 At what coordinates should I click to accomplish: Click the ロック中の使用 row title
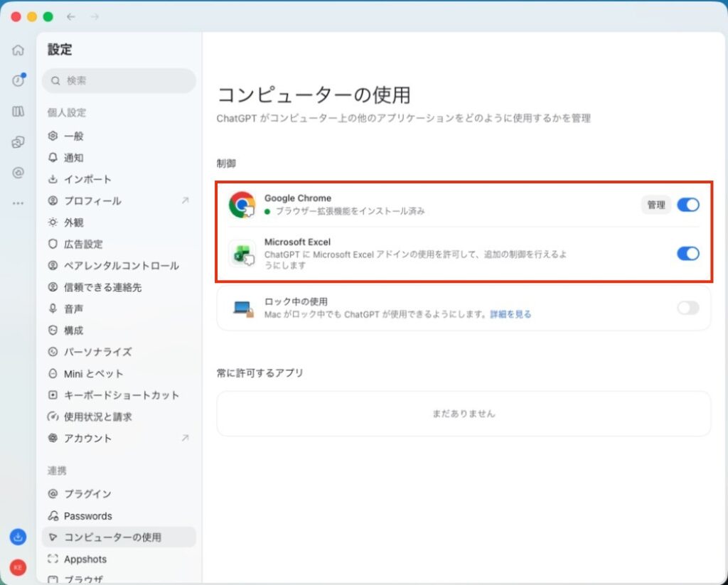(296, 302)
